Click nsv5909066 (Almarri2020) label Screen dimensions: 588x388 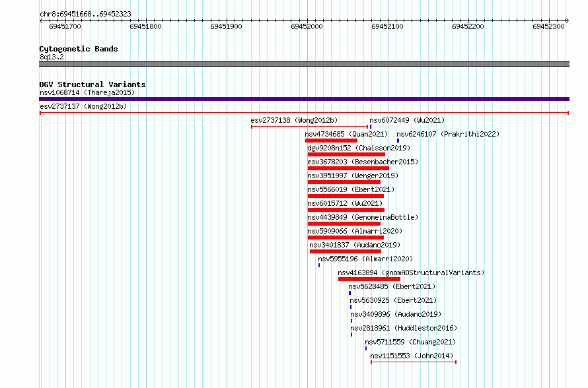[355, 231]
